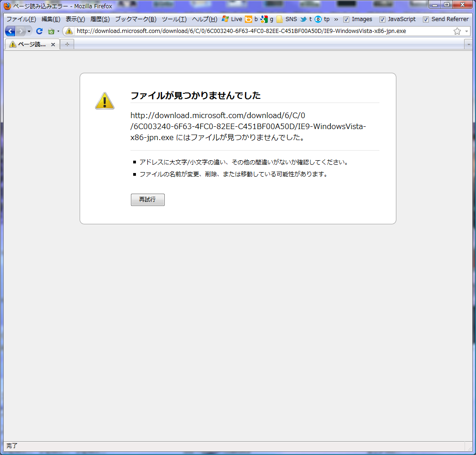
Task: Click the URL text in the error message
Action: pyautogui.click(x=248, y=126)
